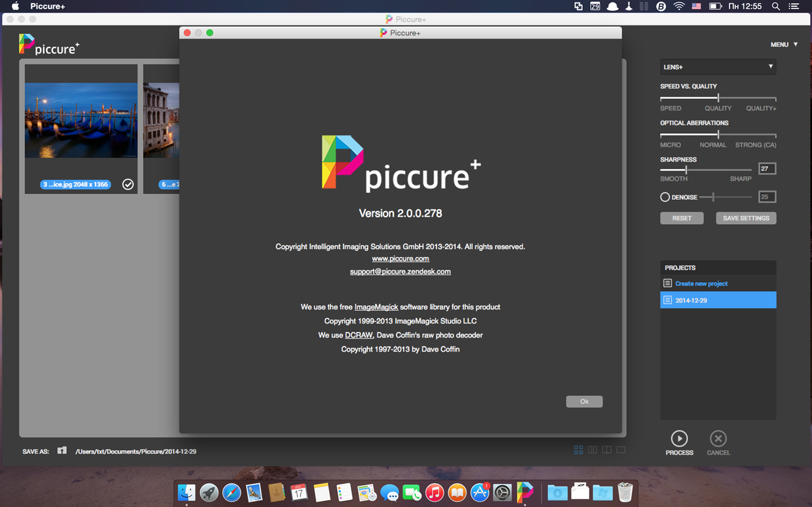The width and height of the screenshot is (812, 507).
Task: Click the Cancel X button
Action: coord(718,438)
